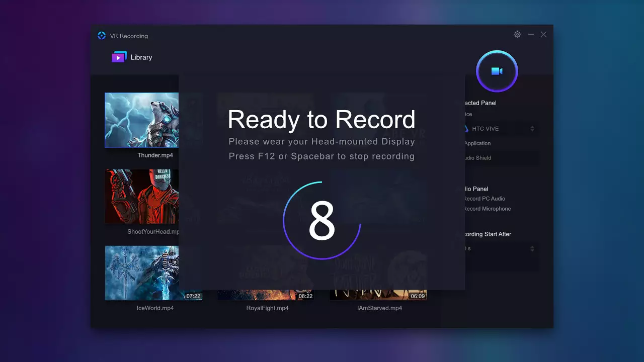Click the blue HTC VIVE device logo
644x362 pixels.
466,129
